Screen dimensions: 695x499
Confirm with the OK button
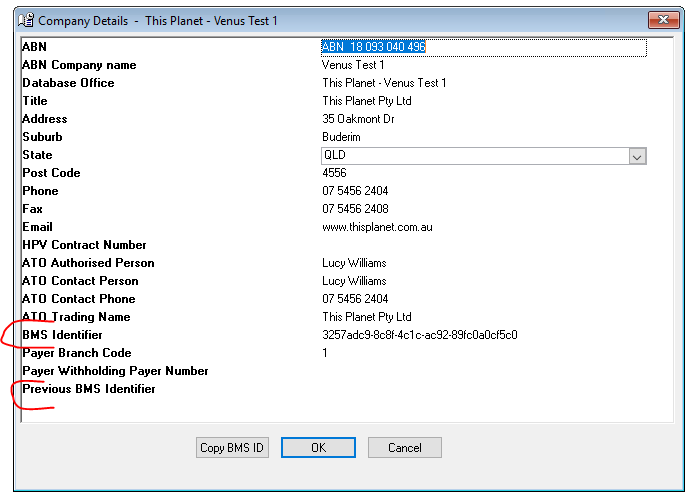coord(318,448)
